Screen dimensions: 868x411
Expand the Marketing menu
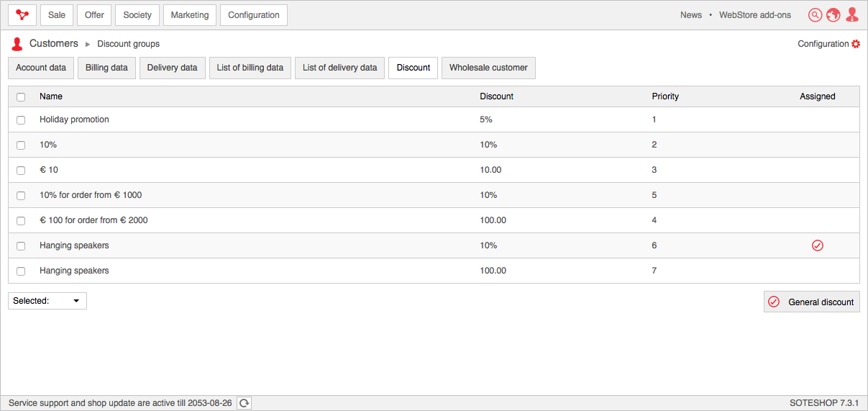click(x=190, y=15)
